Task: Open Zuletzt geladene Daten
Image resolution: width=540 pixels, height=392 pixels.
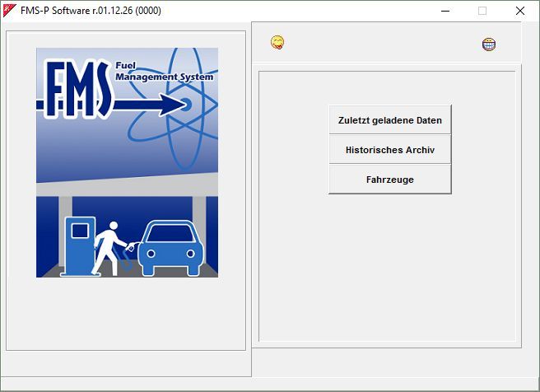Action: tap(390, 120)
